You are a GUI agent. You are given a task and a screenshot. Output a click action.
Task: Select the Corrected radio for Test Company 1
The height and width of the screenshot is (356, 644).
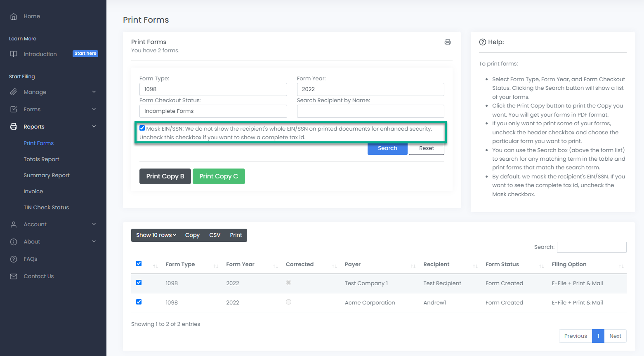(289, 283)
